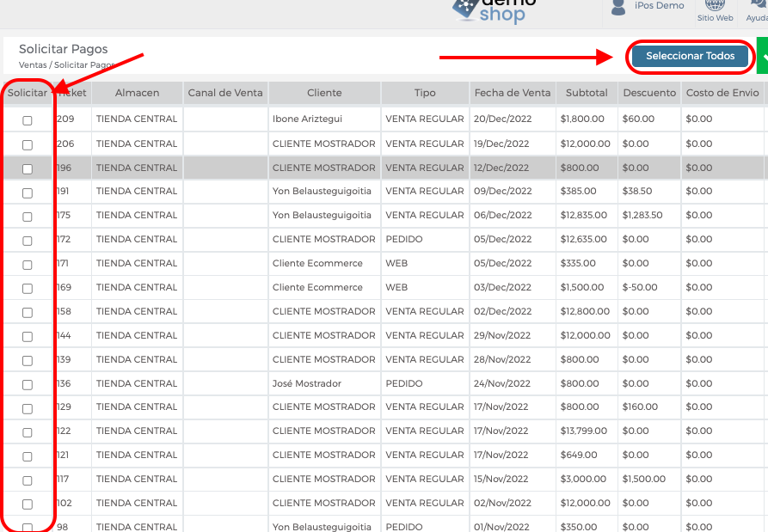Click the discount $160.00
The width and height of the screenshot is (768, 532).
point(640,407)
